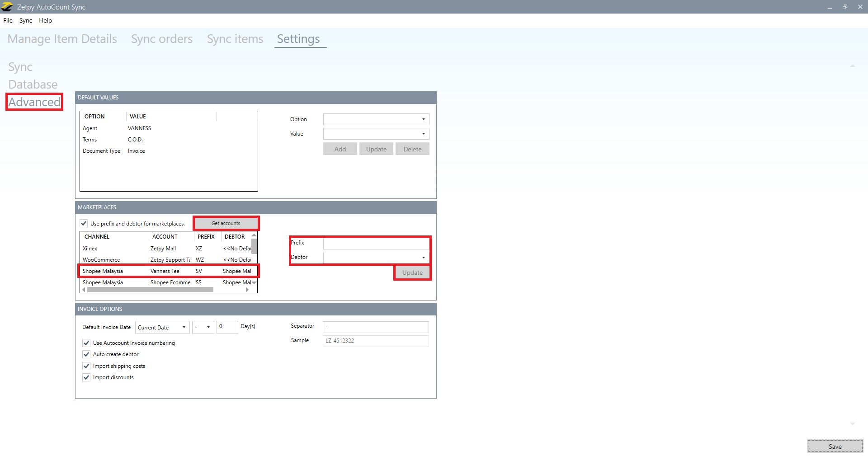This screenshot has width=868, height=470.
Task: Open the Sync menu
Action: [26, 20]
